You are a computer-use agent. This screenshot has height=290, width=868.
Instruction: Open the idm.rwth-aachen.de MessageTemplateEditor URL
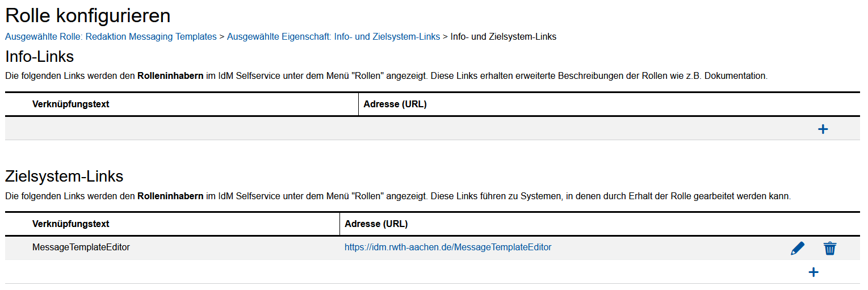[x=447, y=247]
